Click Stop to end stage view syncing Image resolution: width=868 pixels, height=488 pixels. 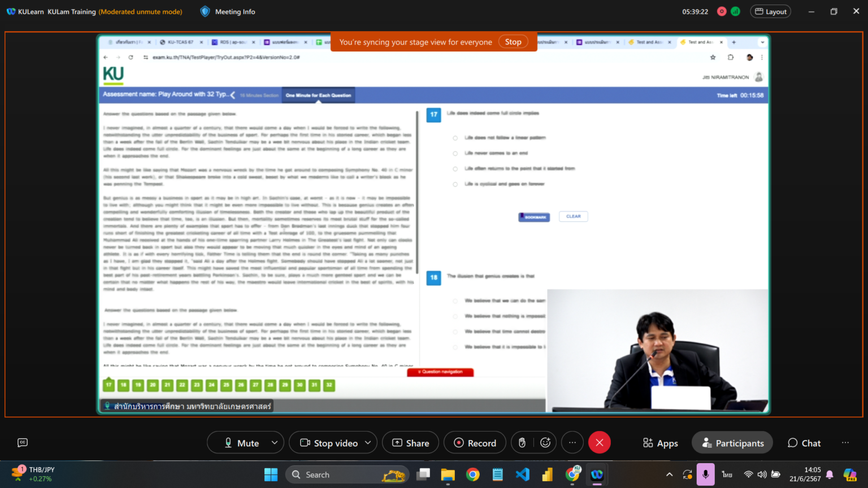tap(513, 41)
